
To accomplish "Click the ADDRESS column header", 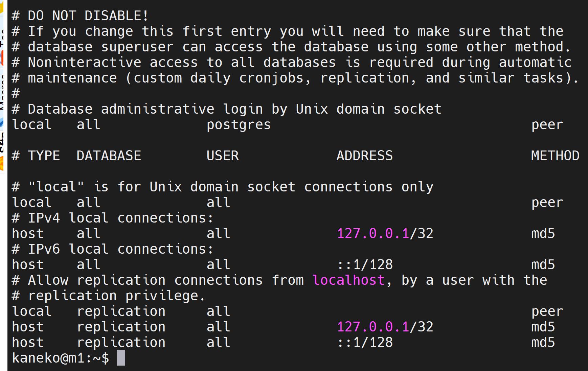I will [365, 156].
